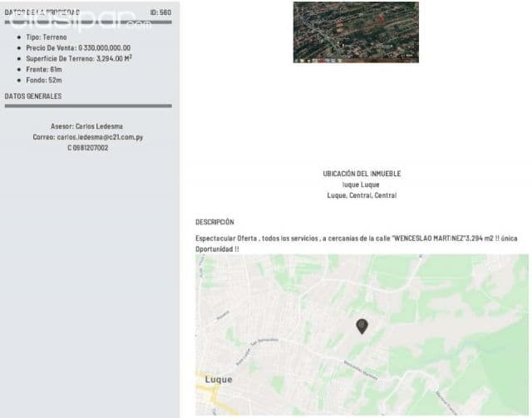
Task: Click the map location pin marker
Action: click(x=362, y=327)
